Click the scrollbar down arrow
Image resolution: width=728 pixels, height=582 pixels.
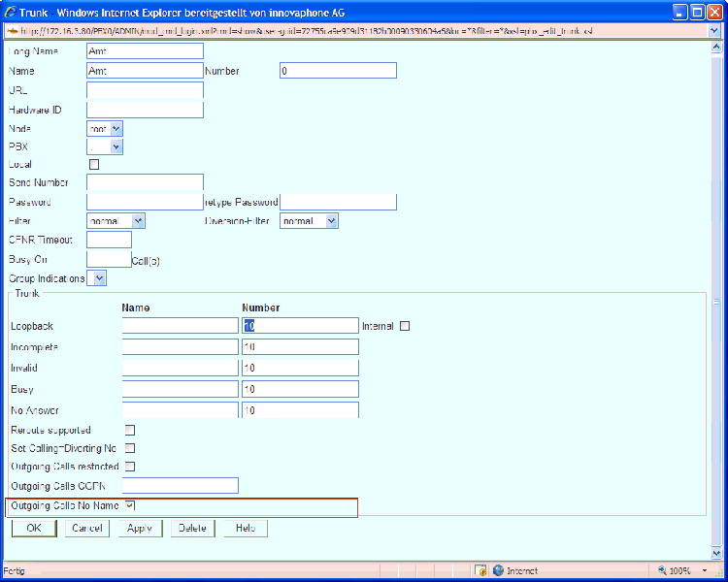[716, 553]
